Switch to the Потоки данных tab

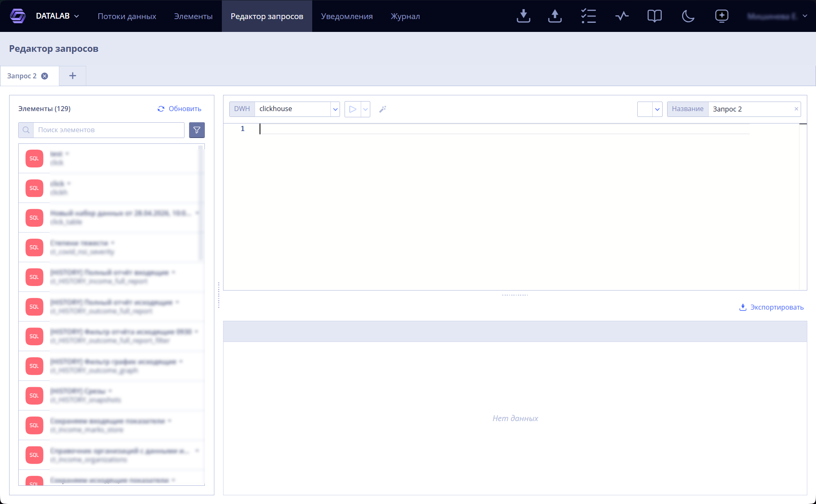pos(127,16)
